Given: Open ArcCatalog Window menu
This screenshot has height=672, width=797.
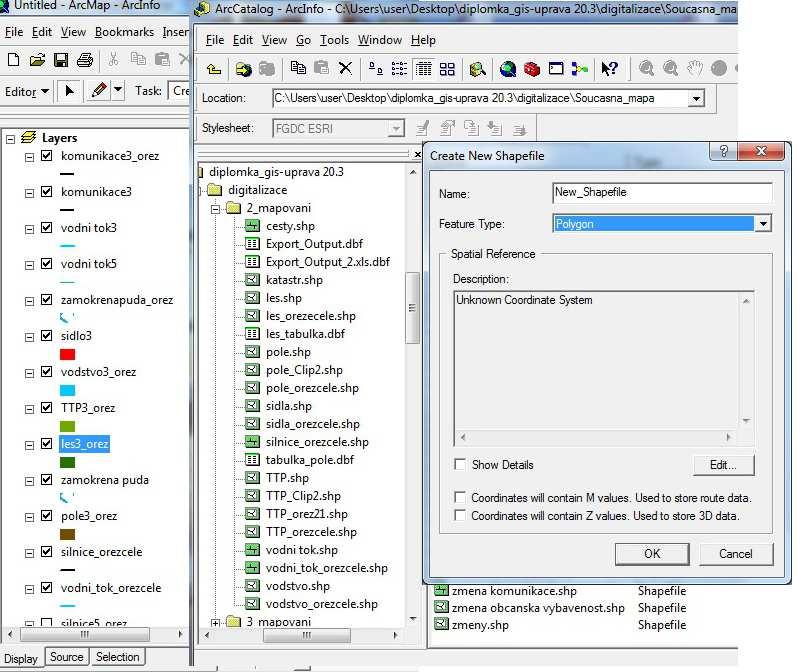Looking at the screenshot, I should tap(380, 40).
